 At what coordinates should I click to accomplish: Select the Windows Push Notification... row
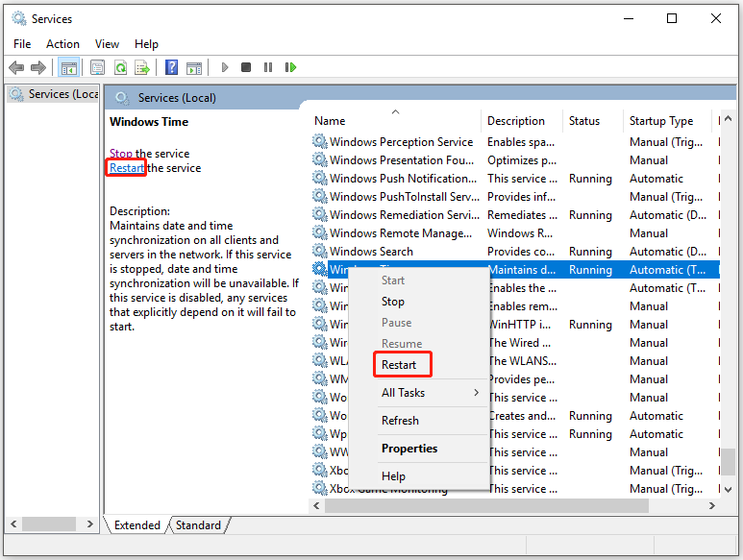pos(515,178)
